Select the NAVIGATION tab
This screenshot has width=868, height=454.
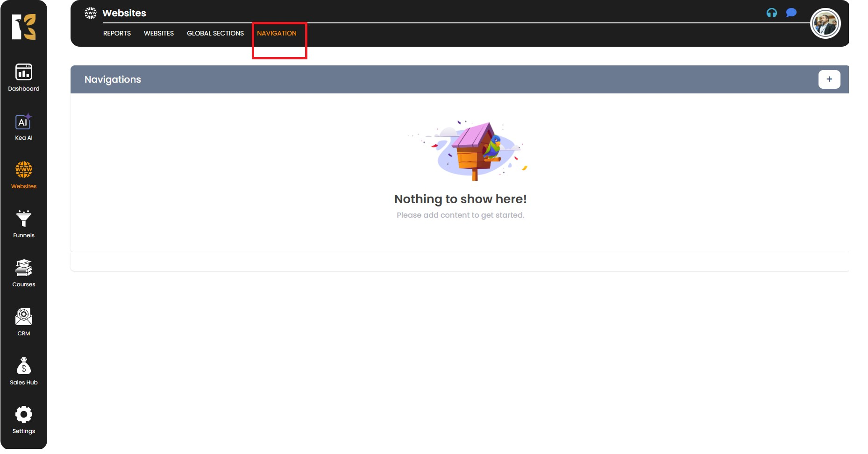(277, 33)
